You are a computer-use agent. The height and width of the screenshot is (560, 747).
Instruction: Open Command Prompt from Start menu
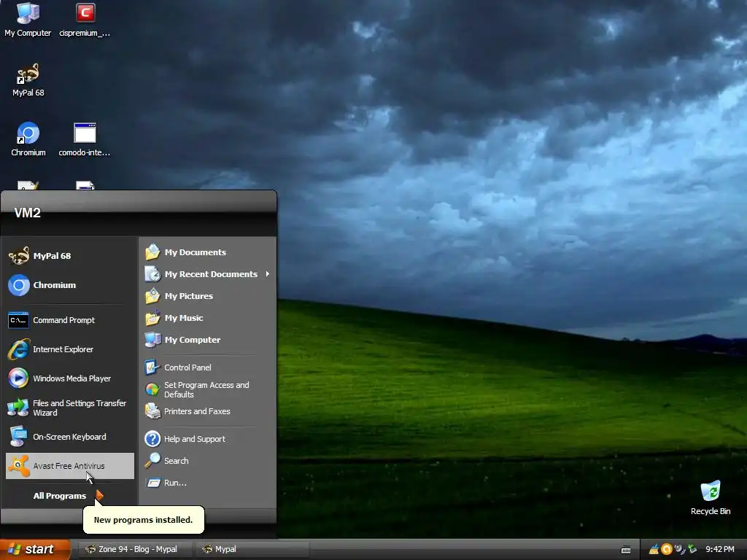[x=69, y=320]
